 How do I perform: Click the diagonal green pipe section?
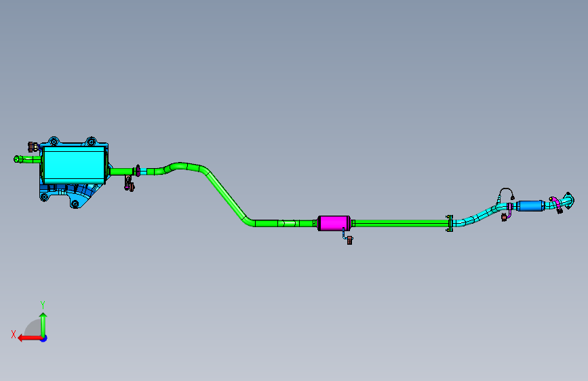[x=227, y=196]
